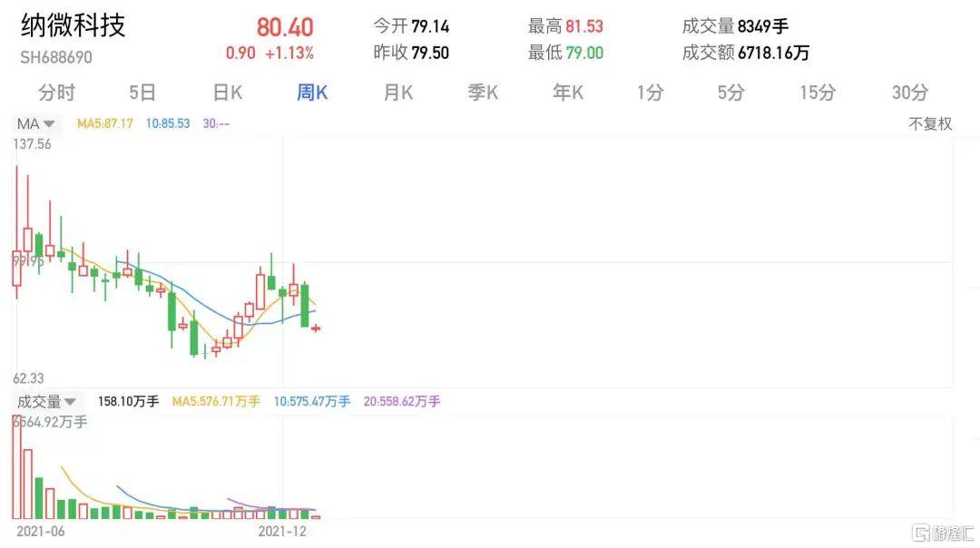Click the latest small red candlestick
The width and height of the screenshot is (980, 548).
tap(316, 328)
